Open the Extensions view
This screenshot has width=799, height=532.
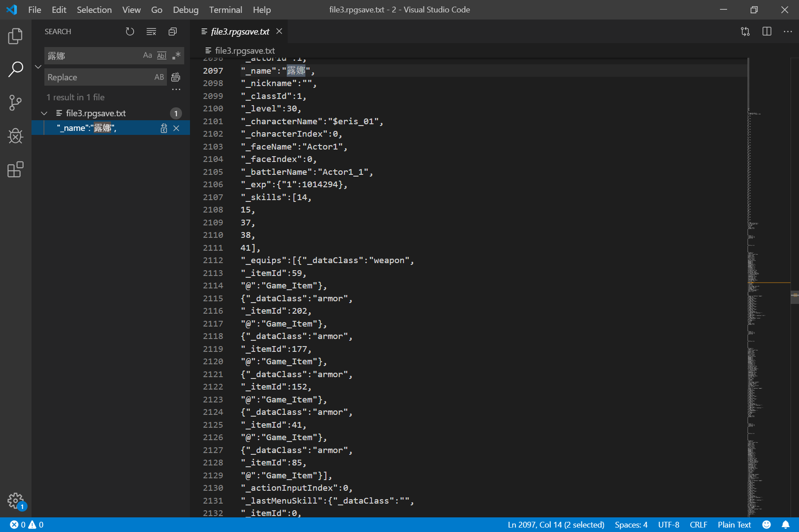(16, 169)
